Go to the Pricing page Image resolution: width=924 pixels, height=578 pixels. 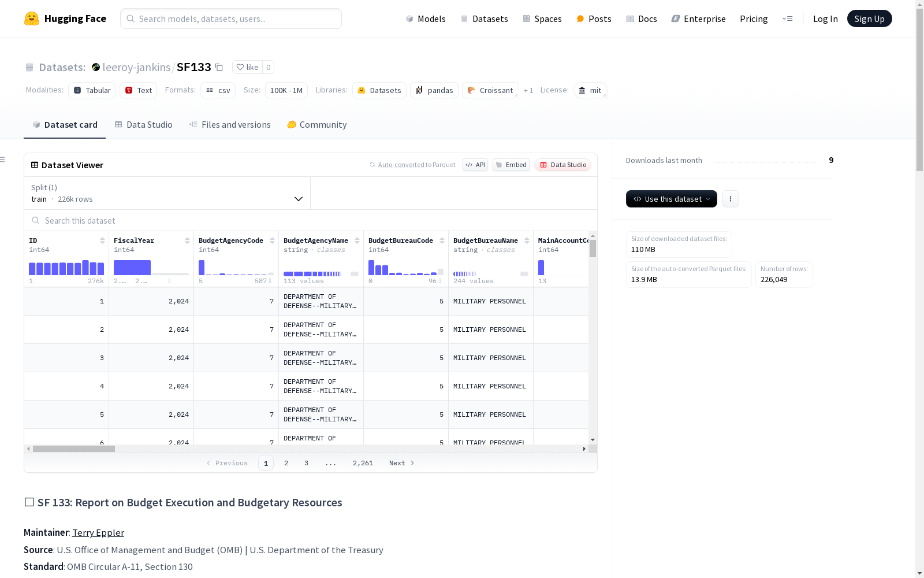(754, 18)
